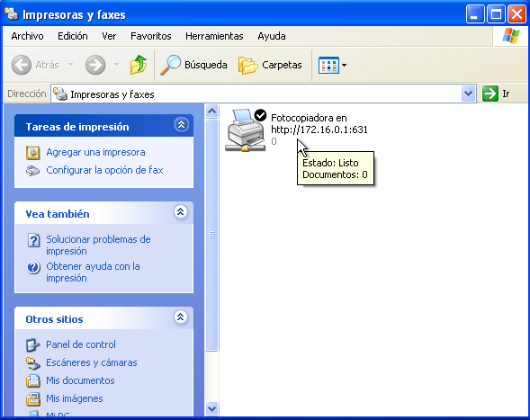The image size is (530, 420).
Task: Maximize the Impresoras y faxes window
Action: (x=496, y=14)
